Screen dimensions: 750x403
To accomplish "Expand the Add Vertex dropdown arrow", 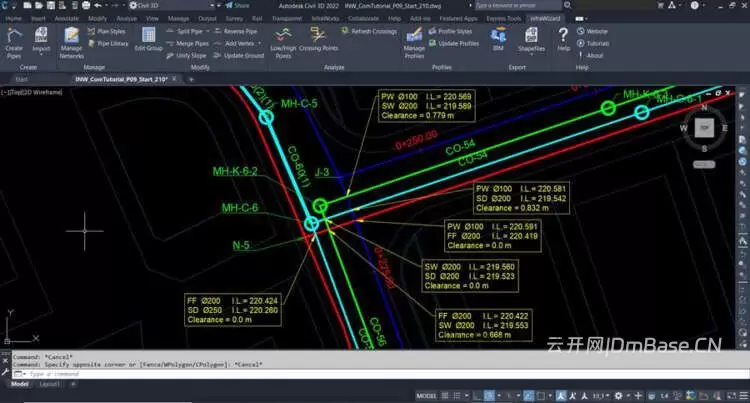I will tap(260, 44).
